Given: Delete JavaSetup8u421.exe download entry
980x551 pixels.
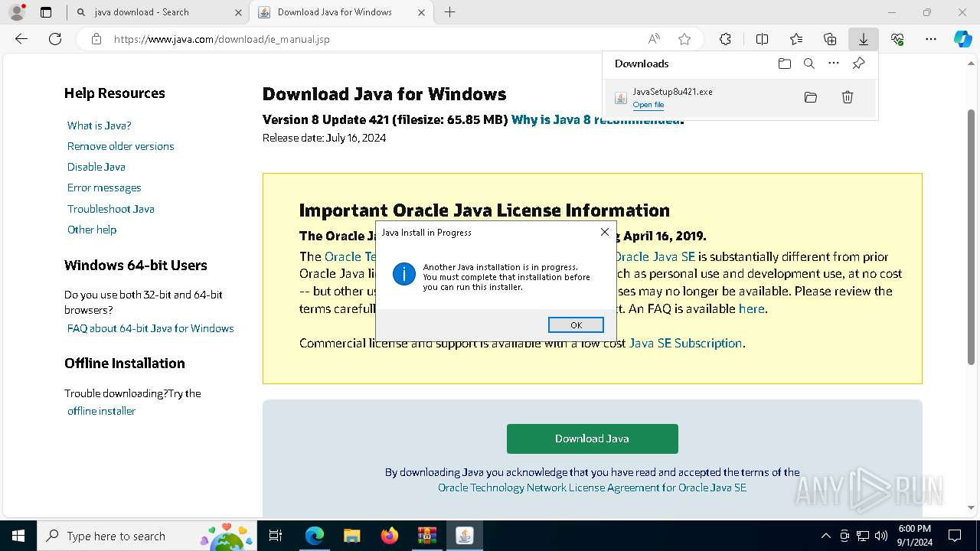Looking at the screenshot, I should [x=848, y=97].
